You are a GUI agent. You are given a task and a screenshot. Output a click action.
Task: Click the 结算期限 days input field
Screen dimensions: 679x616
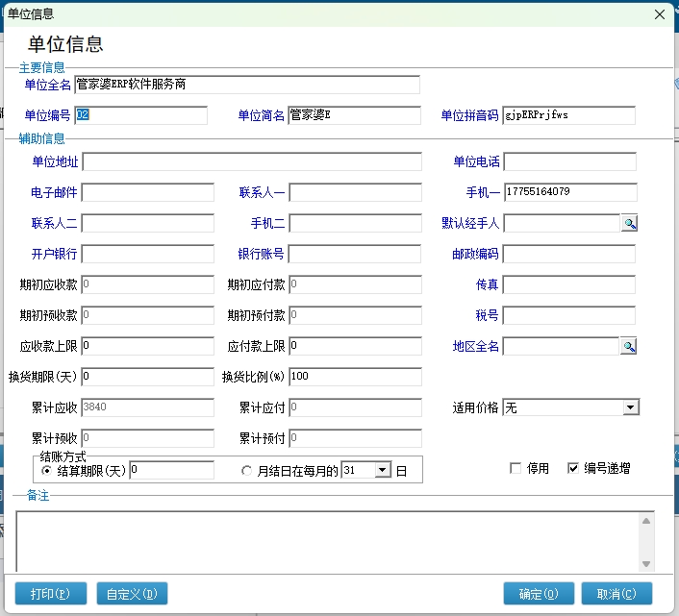(x=172, y=470)
